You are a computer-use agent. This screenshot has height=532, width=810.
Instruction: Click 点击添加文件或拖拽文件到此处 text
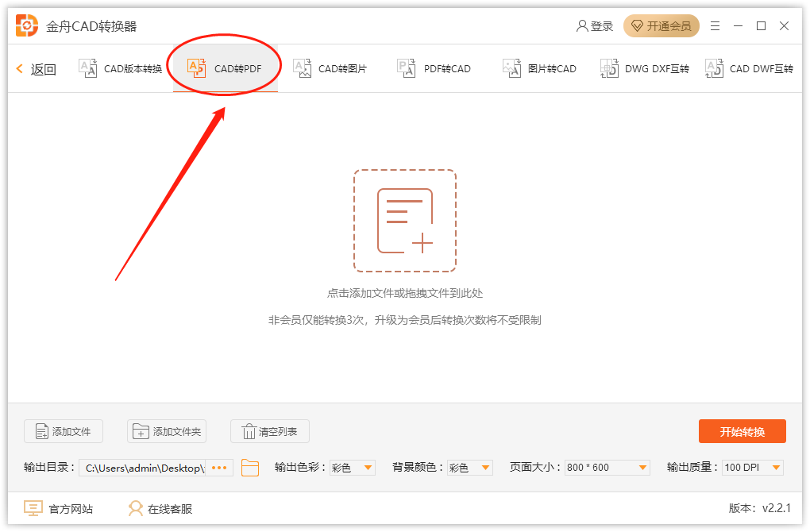[405, 293]
